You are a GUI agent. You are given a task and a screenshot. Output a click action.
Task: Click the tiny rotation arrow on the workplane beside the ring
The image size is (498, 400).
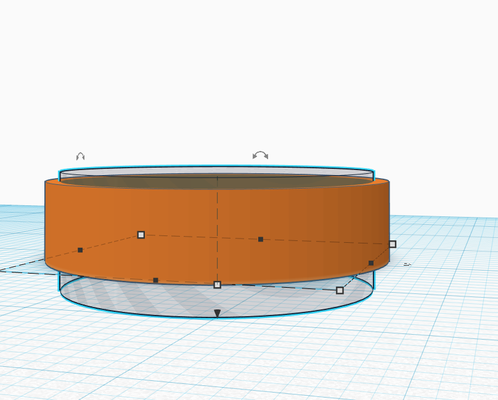pyautogui.click(x=407, y=264)
